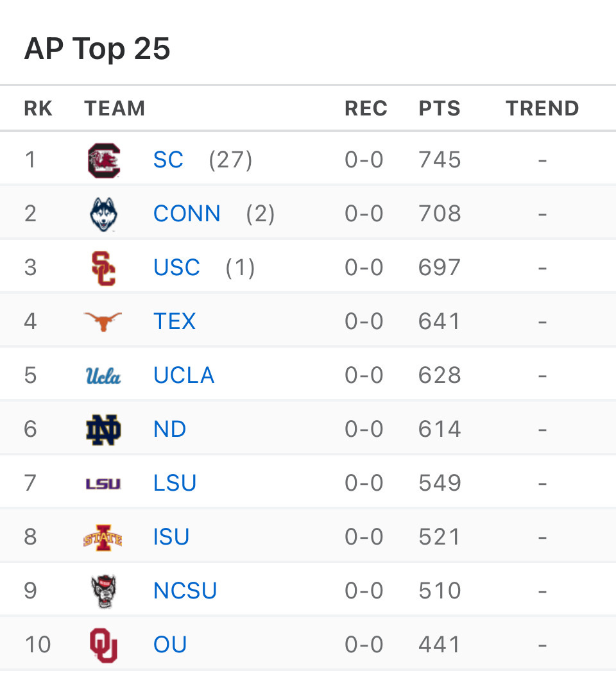Open the TEX team link

pyautogui.click(x=175, y=321)
